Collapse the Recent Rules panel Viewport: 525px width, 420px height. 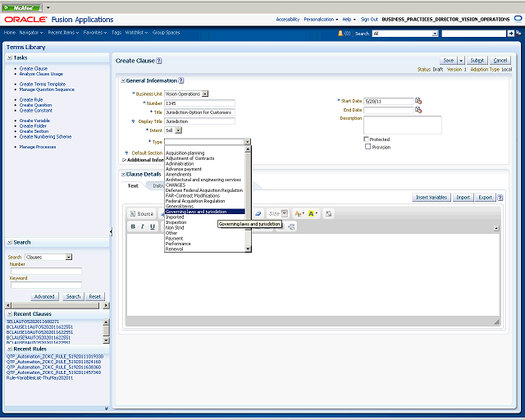[x=10, y=349]
